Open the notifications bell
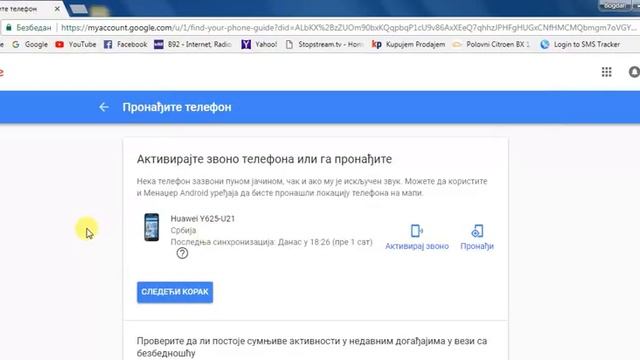This screenshot has width=640, height=360. 634,72
